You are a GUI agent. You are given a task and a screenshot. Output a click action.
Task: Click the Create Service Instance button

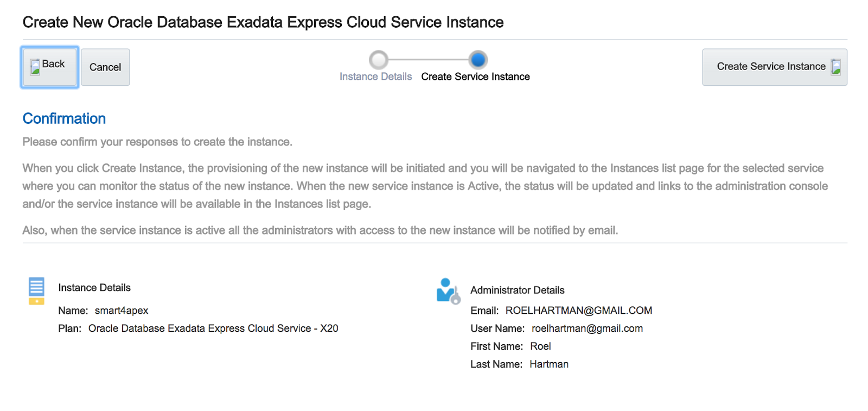point(775,67)
